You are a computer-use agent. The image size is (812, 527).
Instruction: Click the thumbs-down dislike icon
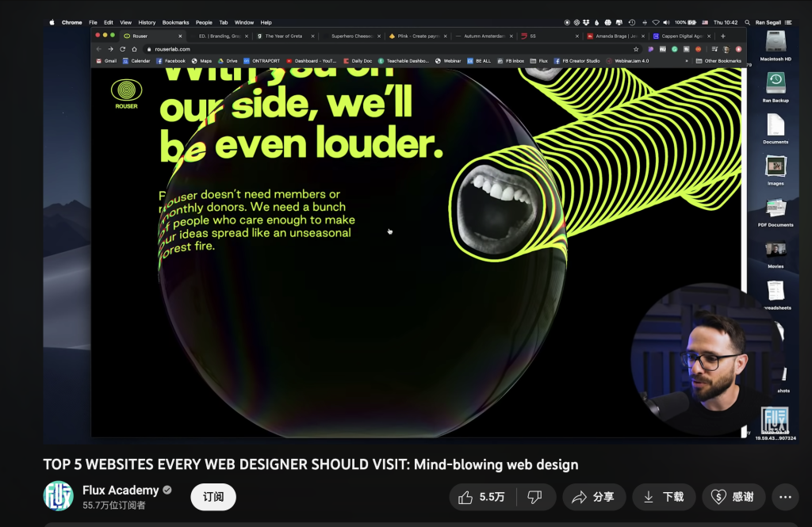tap(534, 497)
